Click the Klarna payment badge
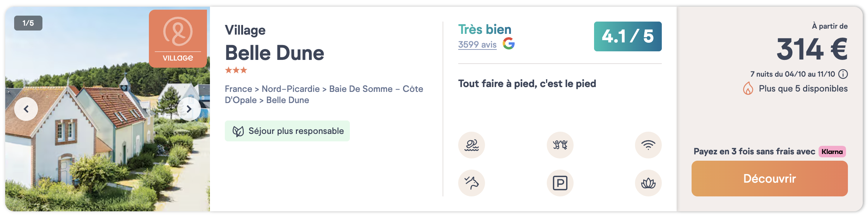 click(x=832, y=152)
